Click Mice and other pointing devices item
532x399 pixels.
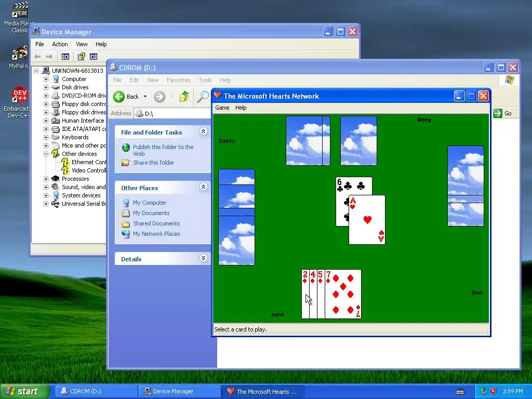pyautogui.click(x=84, y=145)
